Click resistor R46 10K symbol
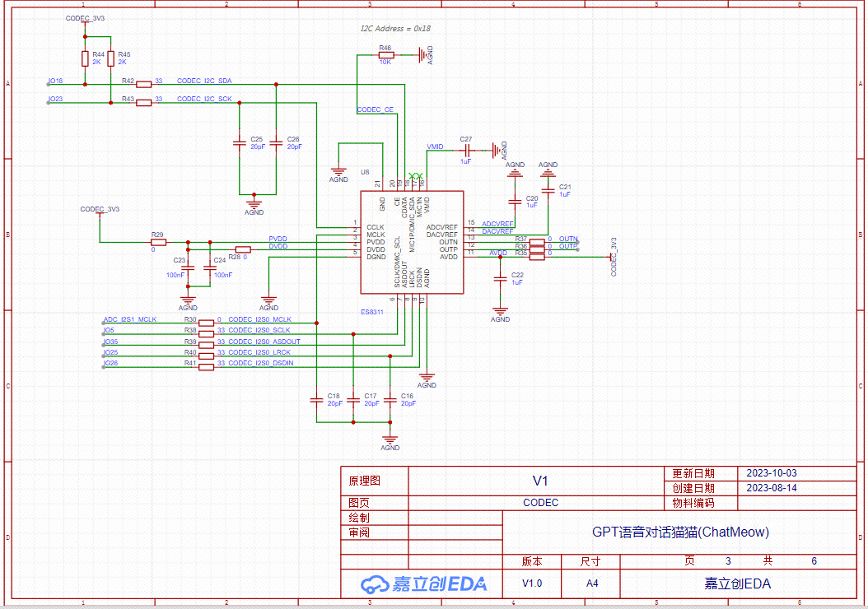868x609 pixels. [385, 55]
